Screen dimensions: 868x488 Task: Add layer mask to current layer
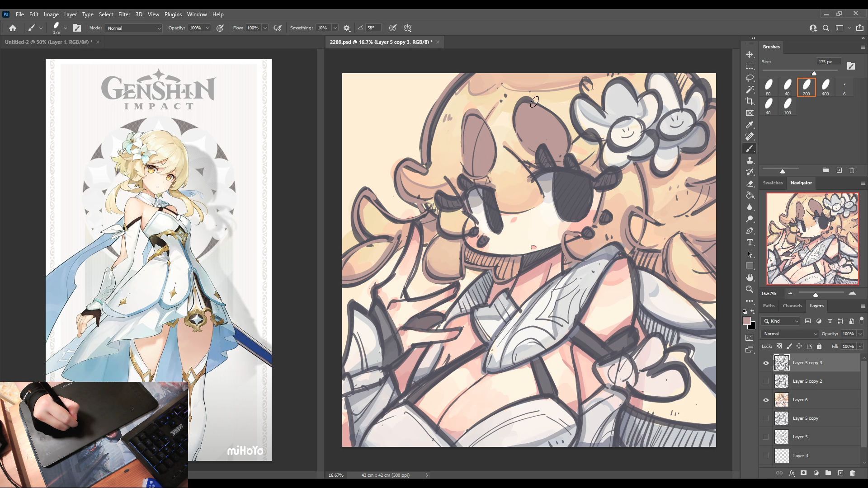(803, 473)
